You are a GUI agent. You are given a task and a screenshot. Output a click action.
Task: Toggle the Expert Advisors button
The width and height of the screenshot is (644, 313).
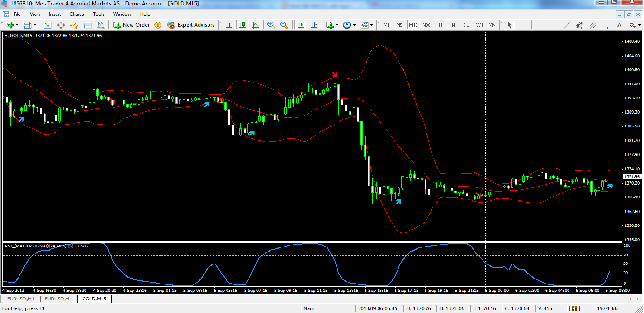coord(191,25)
